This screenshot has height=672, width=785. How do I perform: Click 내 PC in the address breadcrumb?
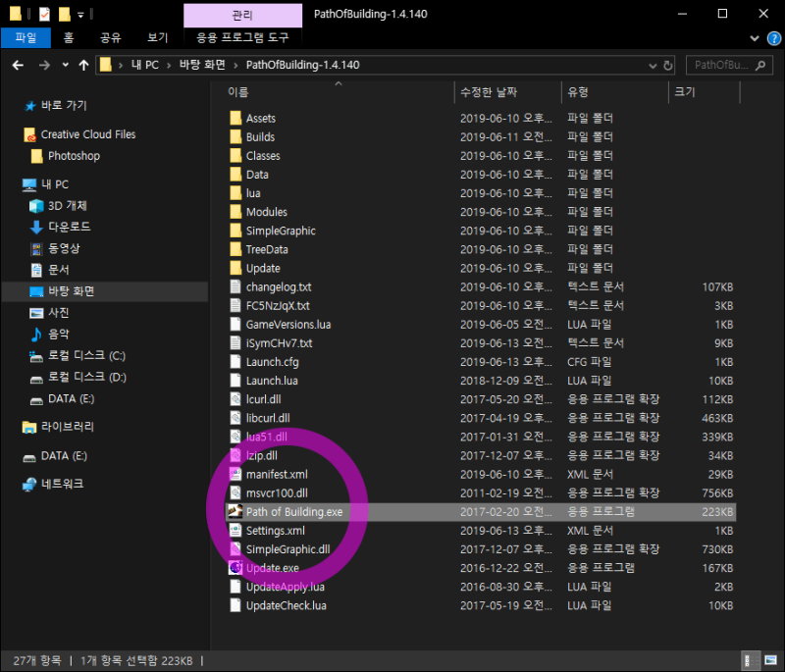(x=145, y=65)
